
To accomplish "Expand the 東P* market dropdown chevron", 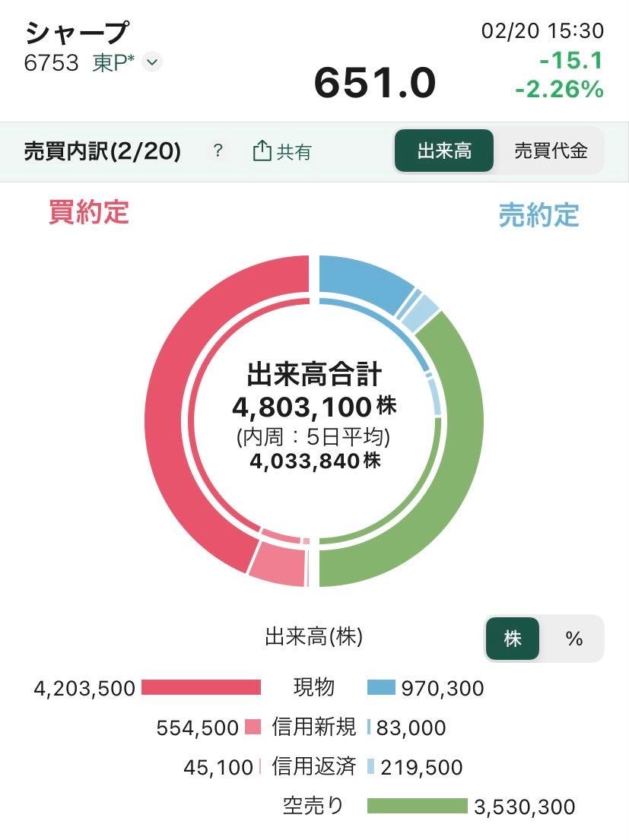I will [152, 62].
